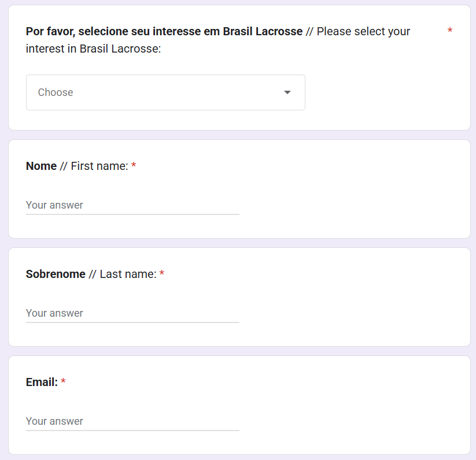Click the red asterisk after First name

click(134, 166)
